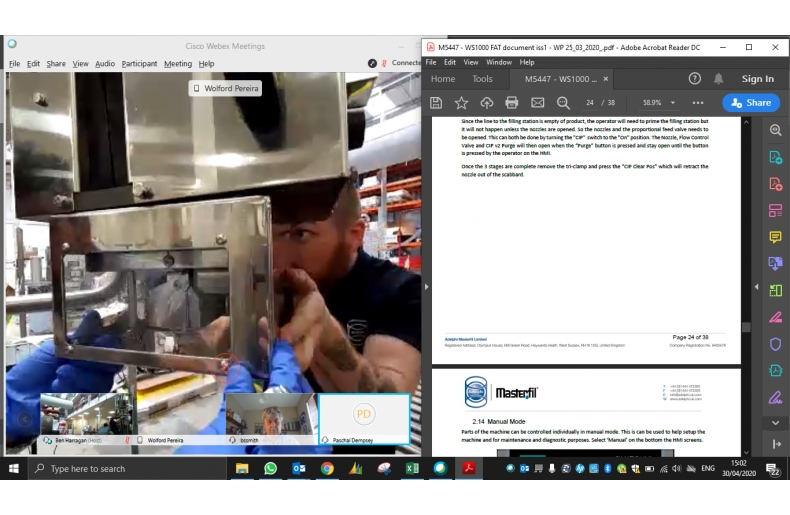Viewport: 790px width, 515px height.
Task: Open WhatsApp from the Windows taskbar
Action: 270,468
